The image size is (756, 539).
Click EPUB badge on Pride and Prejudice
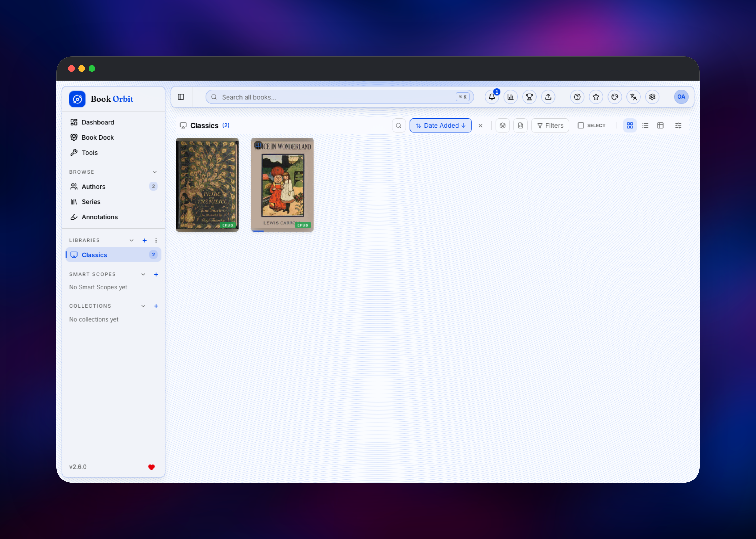228,225
